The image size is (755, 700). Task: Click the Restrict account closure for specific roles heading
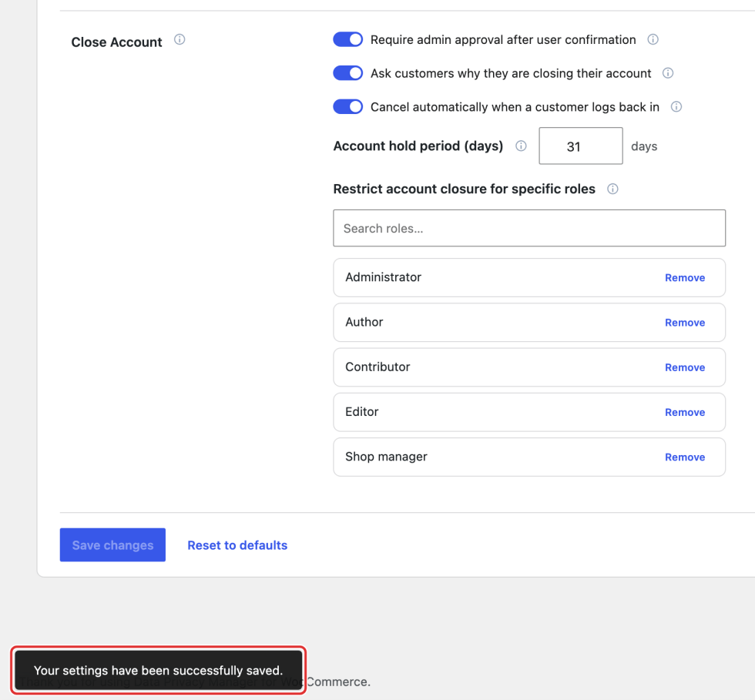[x=464, y=189]
